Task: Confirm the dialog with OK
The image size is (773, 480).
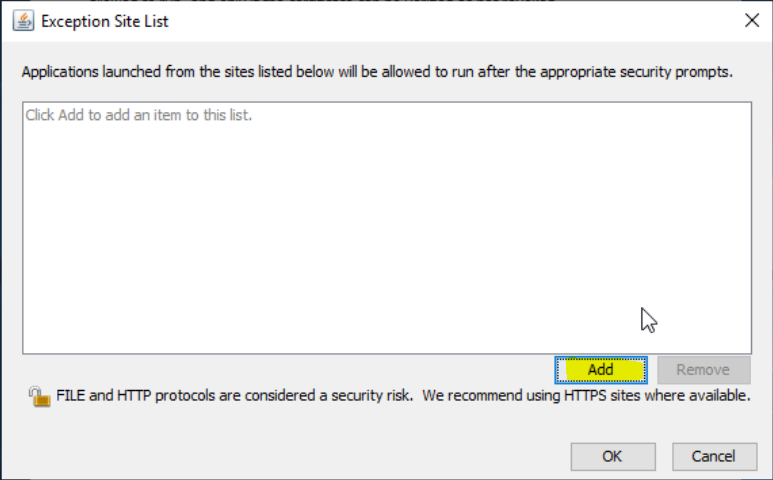Action: [x=613, y=456]
